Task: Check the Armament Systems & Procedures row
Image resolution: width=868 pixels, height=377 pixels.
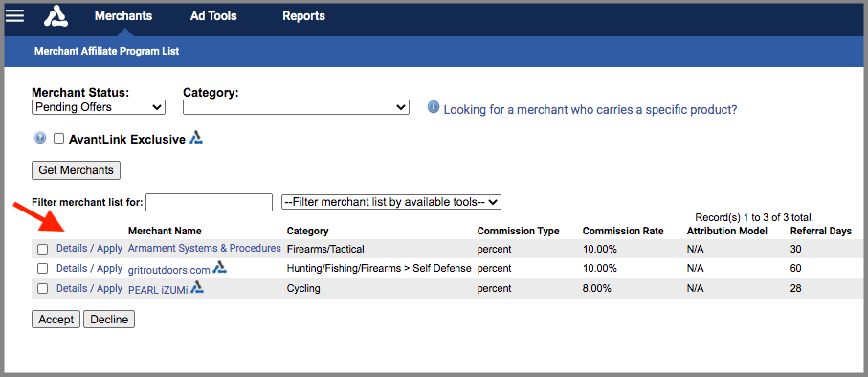Action: (x=43, y=249)
